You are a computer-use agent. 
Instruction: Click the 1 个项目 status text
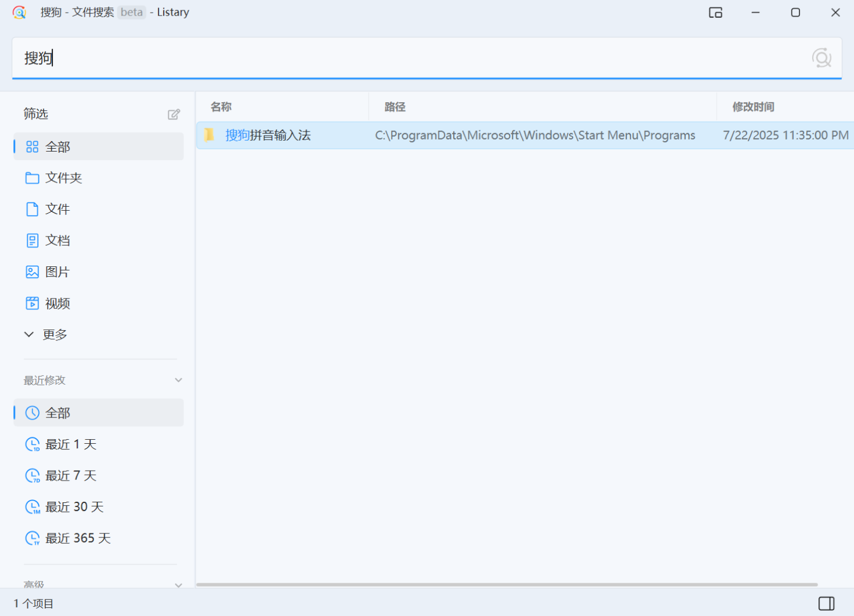tap(33, 603)
